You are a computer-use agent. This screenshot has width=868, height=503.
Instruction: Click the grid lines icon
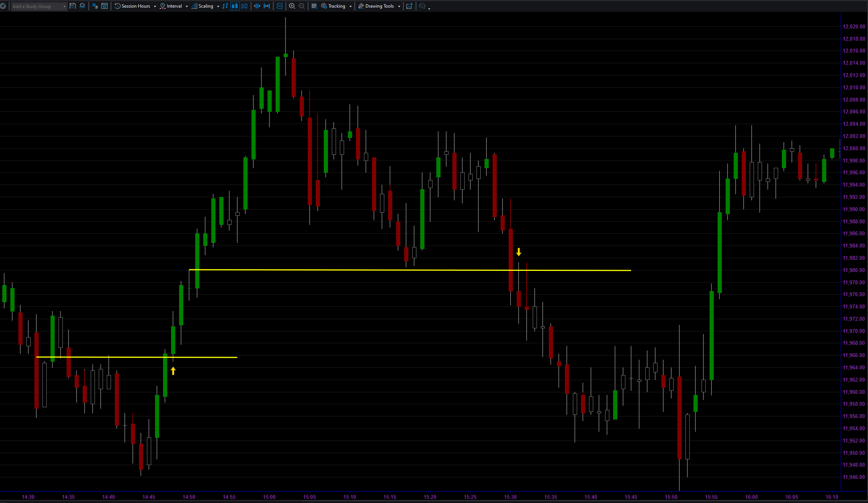click(314, 6)
